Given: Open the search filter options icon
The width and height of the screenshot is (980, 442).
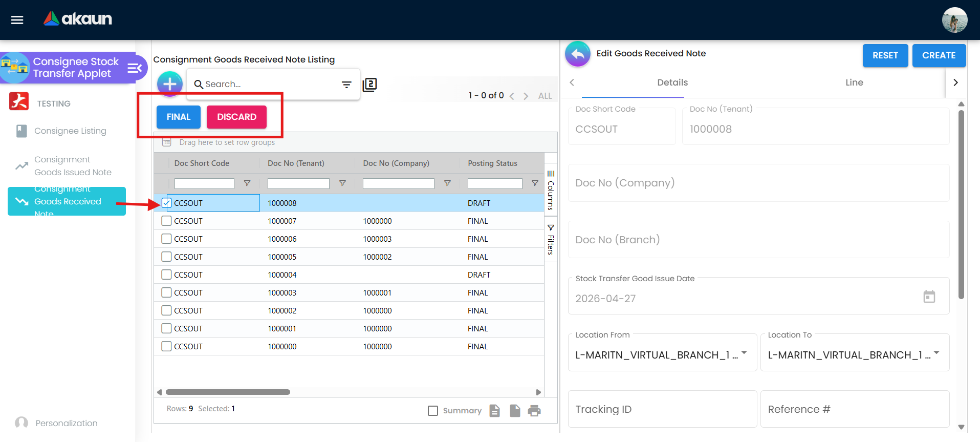Looking at the screenshot, I should point(346,85).
